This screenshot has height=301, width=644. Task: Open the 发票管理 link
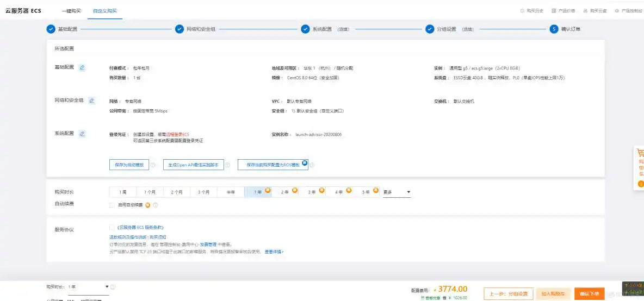pos(208,244)
